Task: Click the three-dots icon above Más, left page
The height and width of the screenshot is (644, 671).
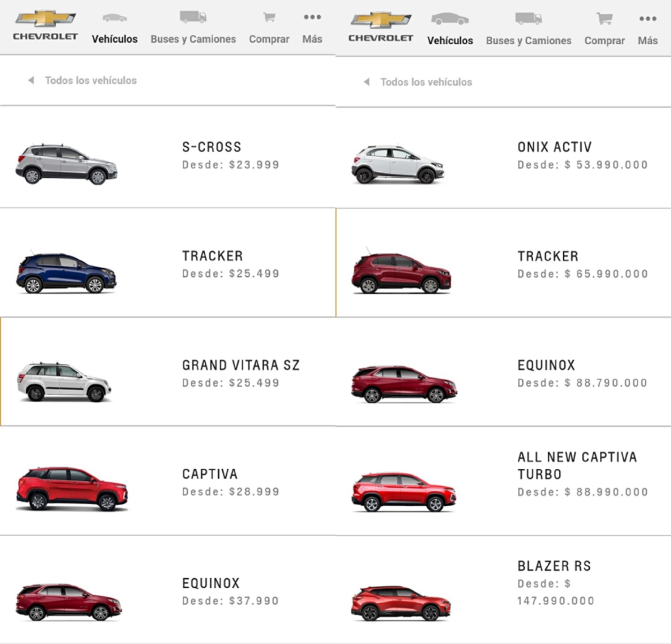Action: (x=313, y=17)
